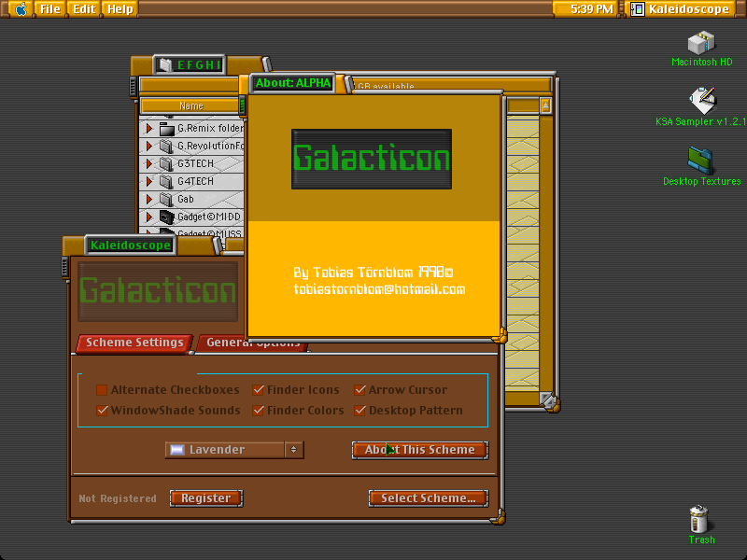Enable the Alternate Checkboxes option
The image size is (747, 560).
click(x=102, y=390)
